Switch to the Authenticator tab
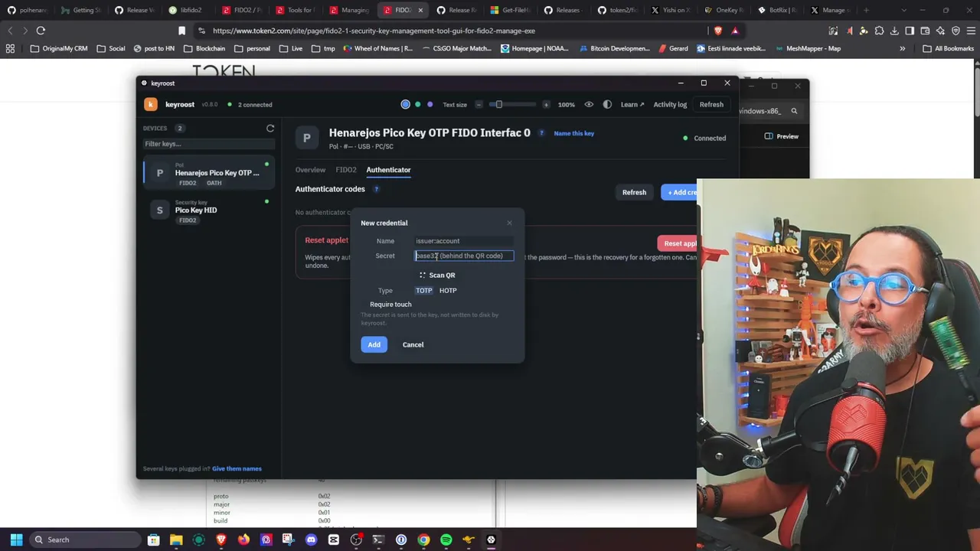The height and width of the screenshot is (551, 980). click(x=388, y=170)
